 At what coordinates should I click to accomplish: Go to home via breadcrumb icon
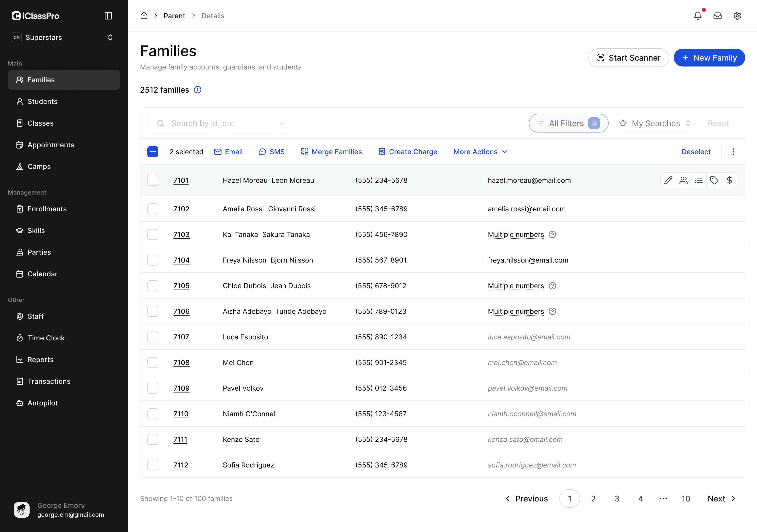144,16
